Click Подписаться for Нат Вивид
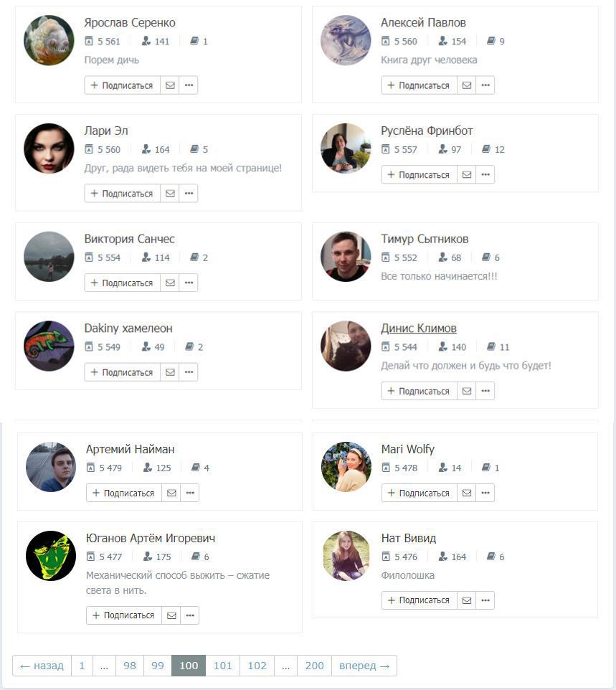 point(420,600)
